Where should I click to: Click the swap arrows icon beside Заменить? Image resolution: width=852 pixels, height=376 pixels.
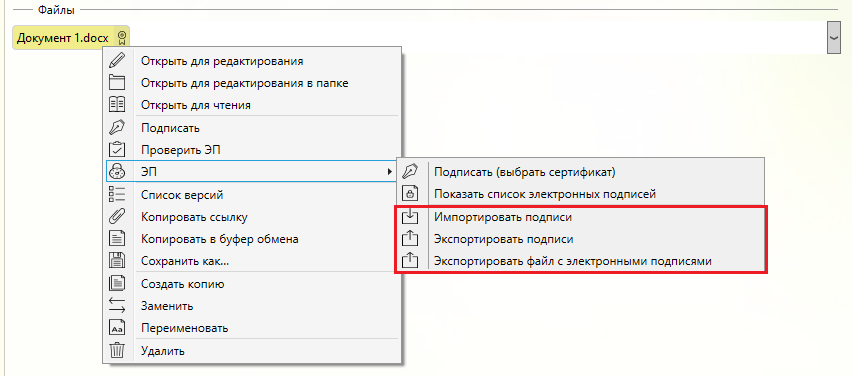pyautogui.click(x=117, y=306)
